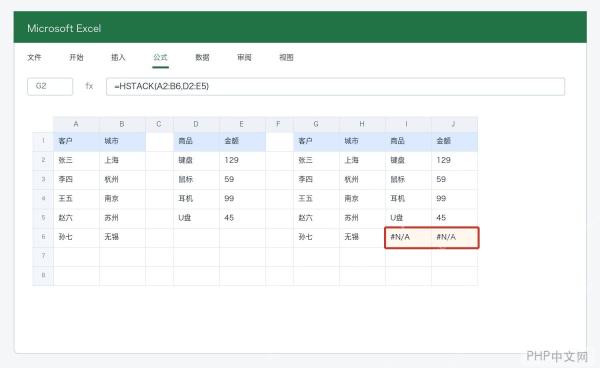Select cell D4 containing 耳机
600x368 pixels.
(196, 199)
